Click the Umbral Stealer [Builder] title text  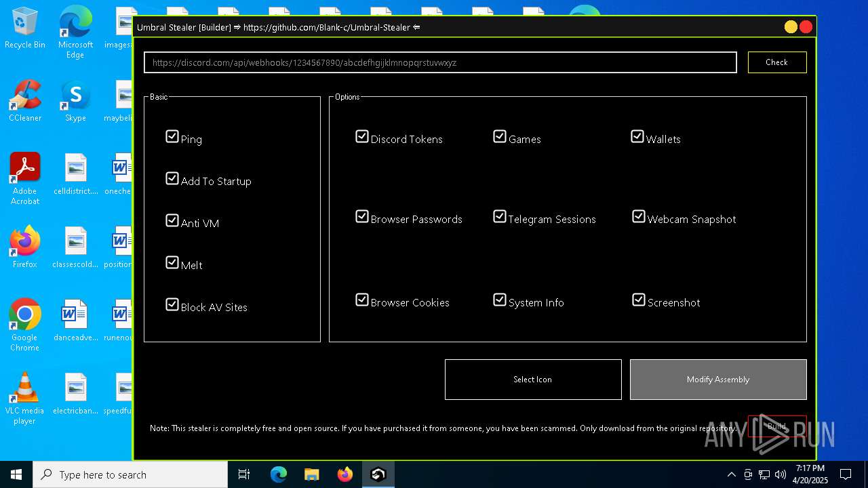pyautogui.click(x=183, y=27)
